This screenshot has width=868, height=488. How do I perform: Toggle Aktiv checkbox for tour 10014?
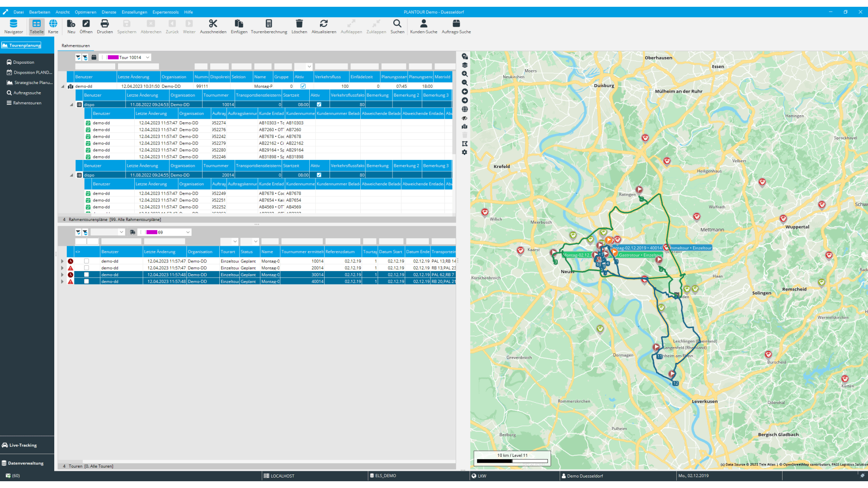319,104
